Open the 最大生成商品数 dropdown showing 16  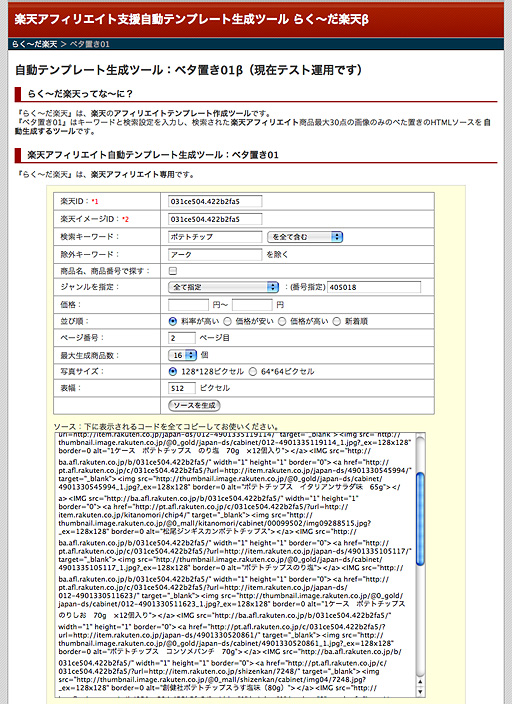182,355
